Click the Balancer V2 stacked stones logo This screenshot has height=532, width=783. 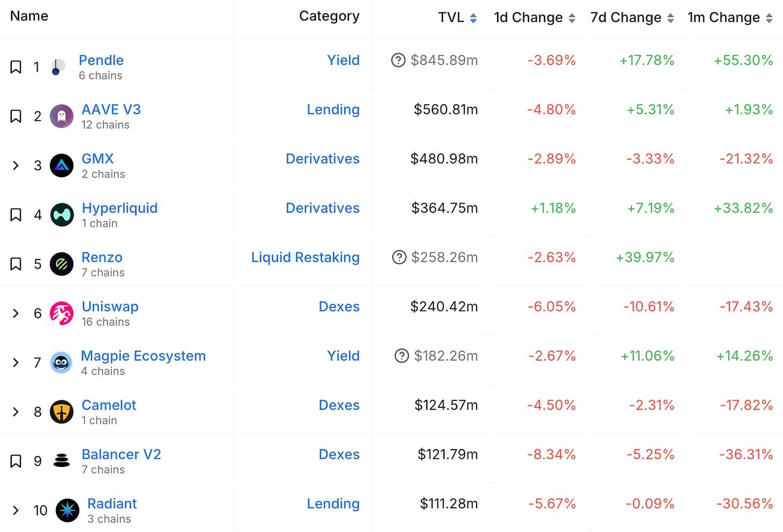pos(61,461)
